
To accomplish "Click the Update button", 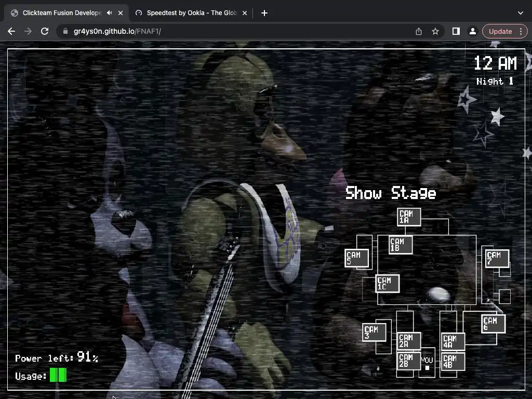I will [x=500, y=31].
